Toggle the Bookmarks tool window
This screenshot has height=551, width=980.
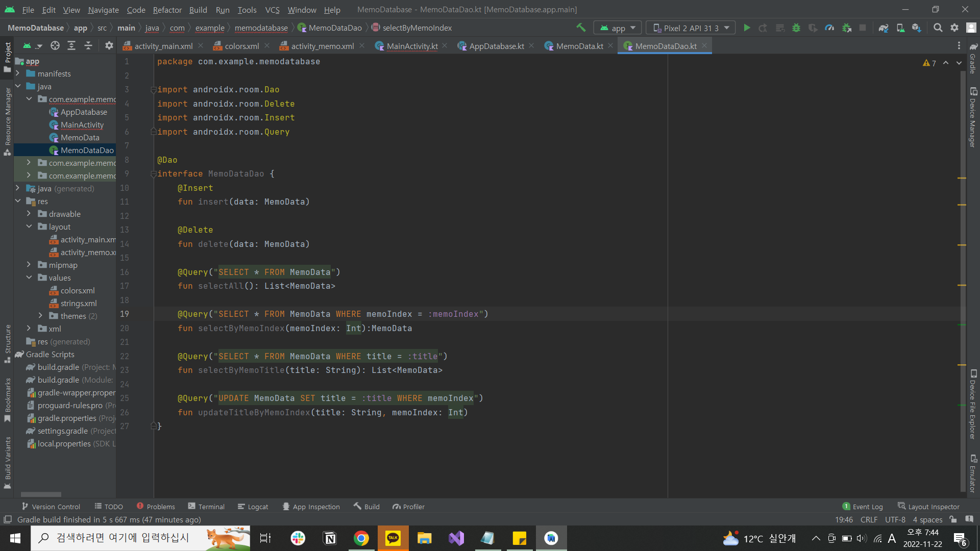(x=7, y=399)
